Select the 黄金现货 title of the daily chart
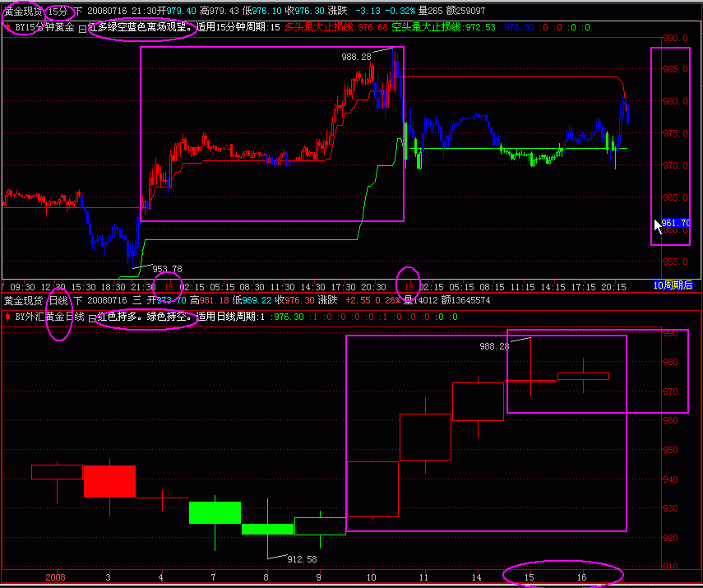The image size is (703, 588). pyautogui.click(x=23, y=300)
